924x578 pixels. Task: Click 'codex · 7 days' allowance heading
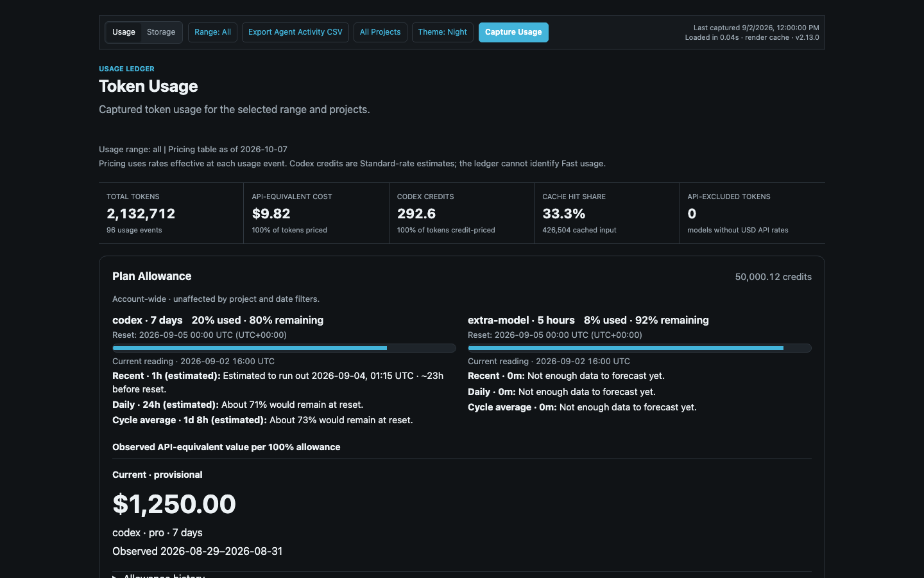(148, 320)
